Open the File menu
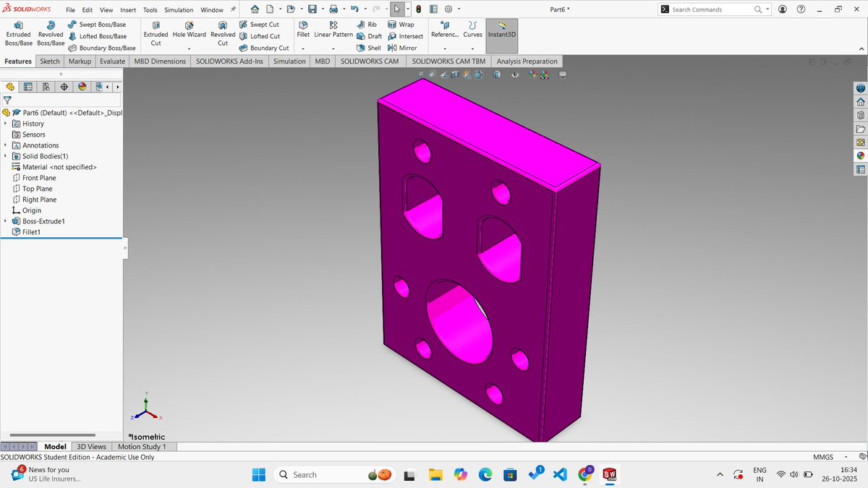 click(70, 10)
